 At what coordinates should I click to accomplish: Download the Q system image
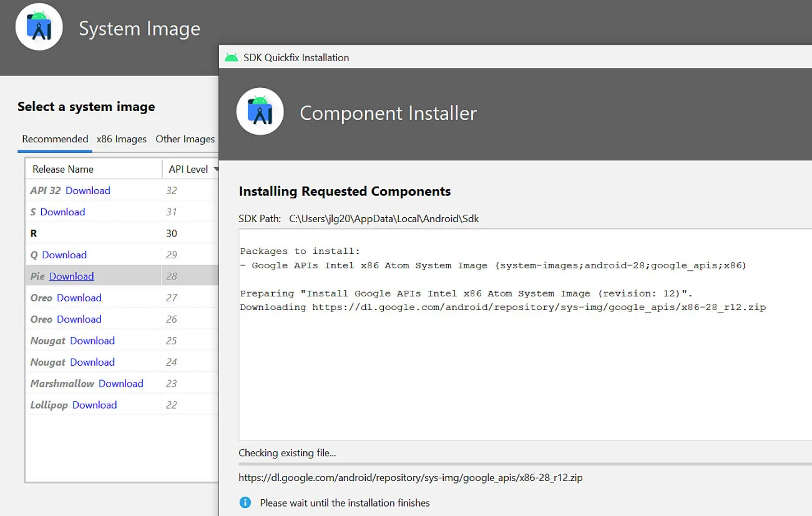[66, 255]
